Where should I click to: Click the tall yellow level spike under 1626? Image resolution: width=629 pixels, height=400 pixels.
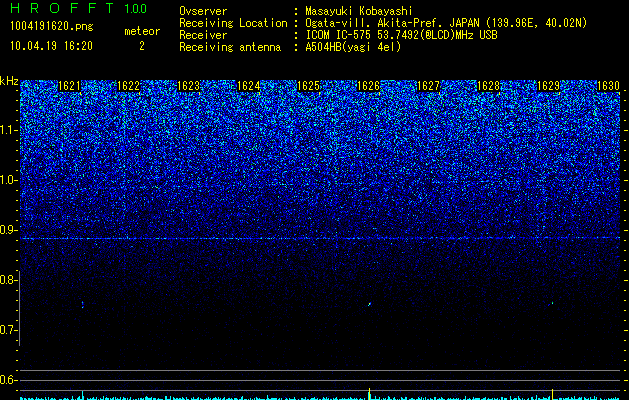click(x=369, y=393)
